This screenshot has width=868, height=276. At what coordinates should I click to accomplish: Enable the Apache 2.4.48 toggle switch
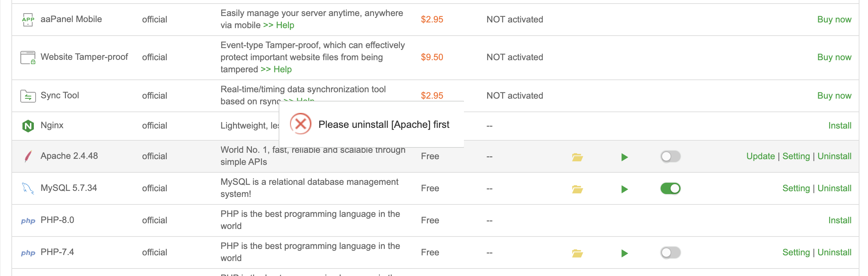[670, 156]
